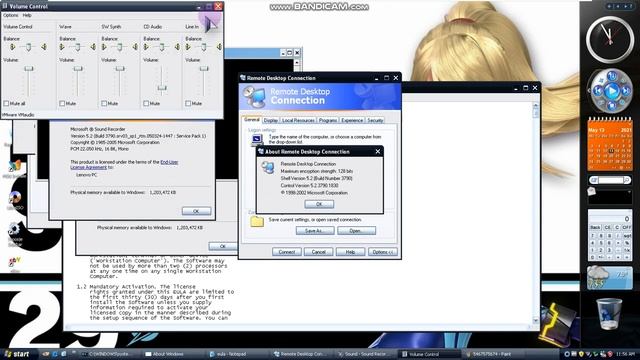Click the clock gadget in the sidebar
The width and height of the screenshot is (640, 360).
tap(610, 40)
